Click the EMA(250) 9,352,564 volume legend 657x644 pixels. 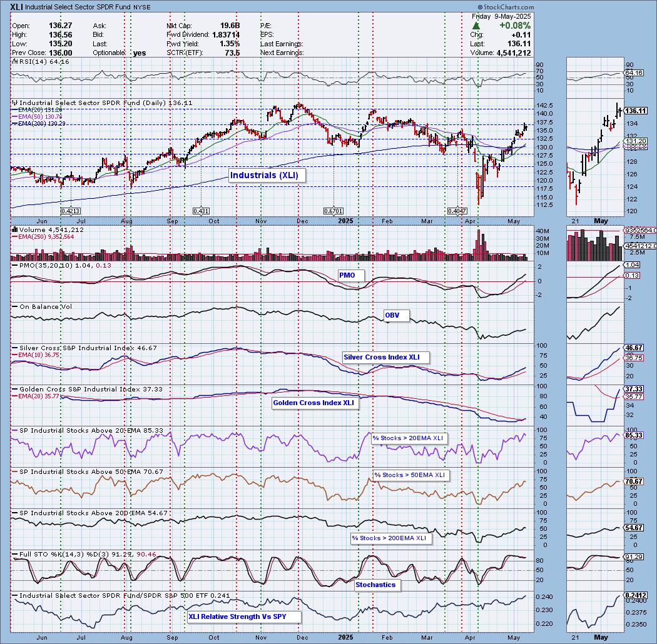point(43,236)
